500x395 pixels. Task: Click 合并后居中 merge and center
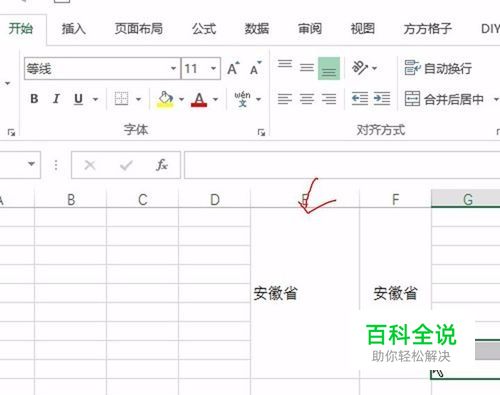pyautogui.click(x=444, y=99)
